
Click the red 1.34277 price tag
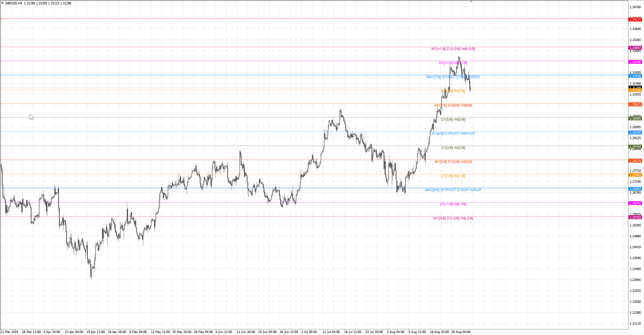635,19
